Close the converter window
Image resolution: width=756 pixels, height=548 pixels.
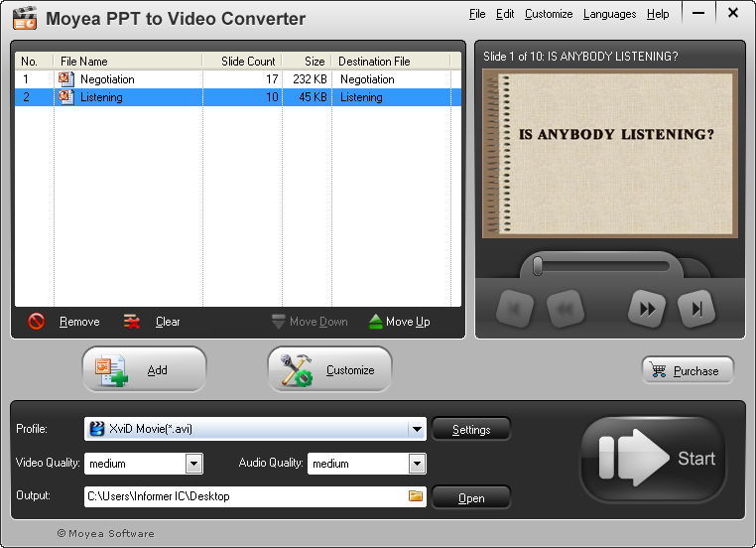coord(733,13)
